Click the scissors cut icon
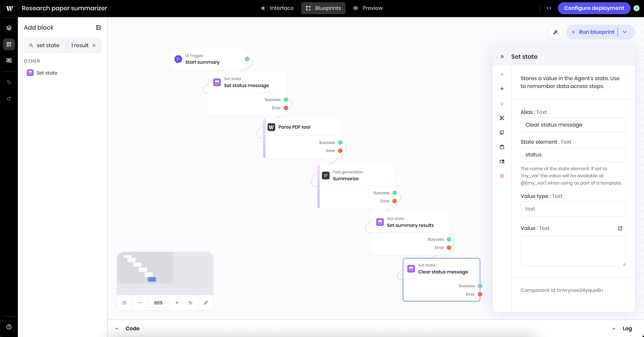This screenshot has height=337, width=644. coord(502,118)
